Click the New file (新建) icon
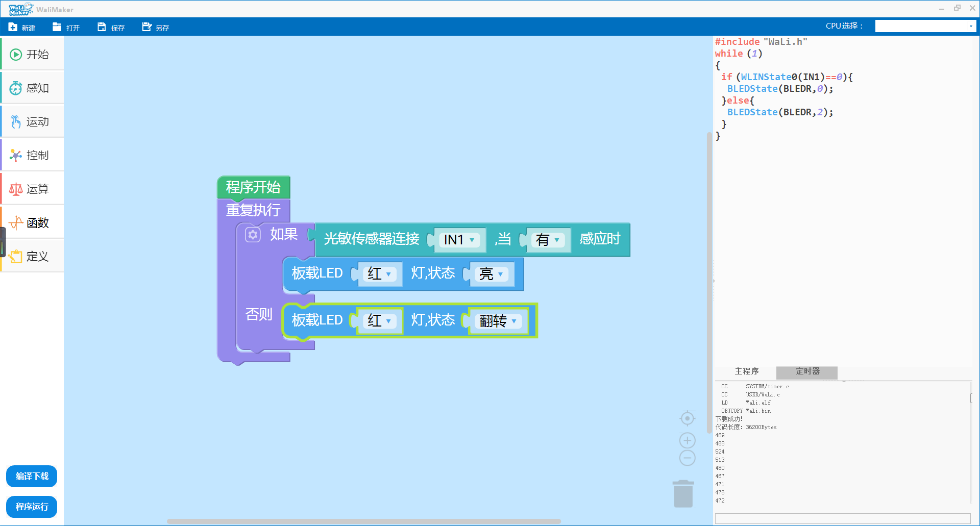 tap(13, 27)
